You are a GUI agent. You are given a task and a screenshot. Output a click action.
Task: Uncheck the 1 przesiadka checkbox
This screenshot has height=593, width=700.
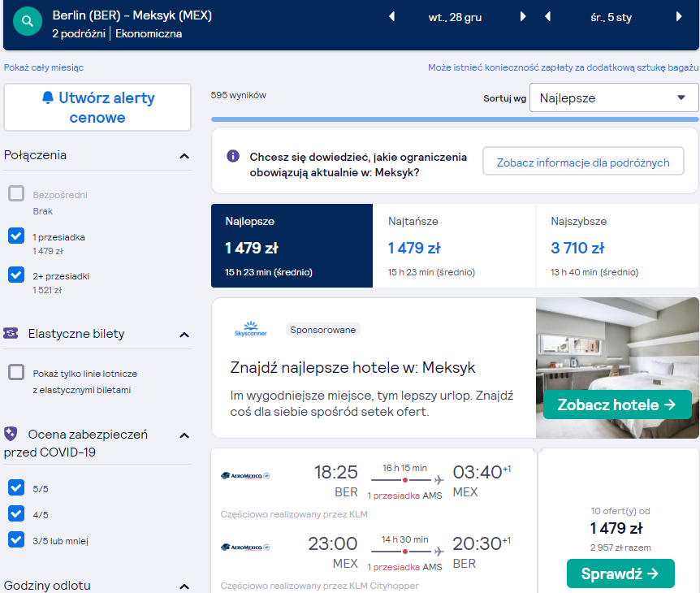point(16,236)
